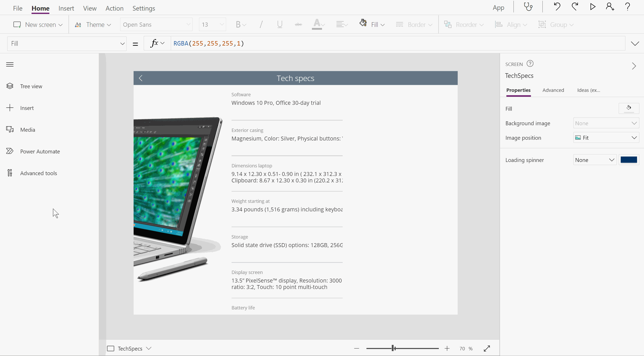Open Advanced tools
The image size is (644, 356).
pos(38,173)
